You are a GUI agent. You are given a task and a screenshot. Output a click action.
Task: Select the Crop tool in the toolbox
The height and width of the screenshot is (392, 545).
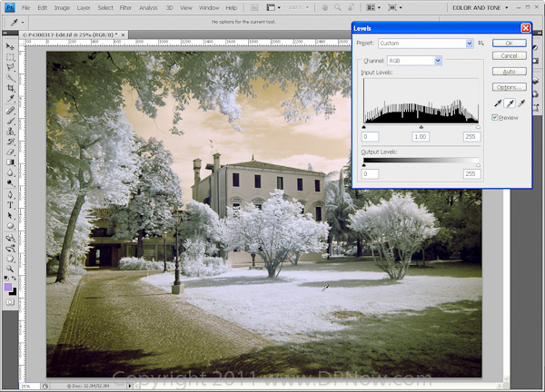point(10,89)
